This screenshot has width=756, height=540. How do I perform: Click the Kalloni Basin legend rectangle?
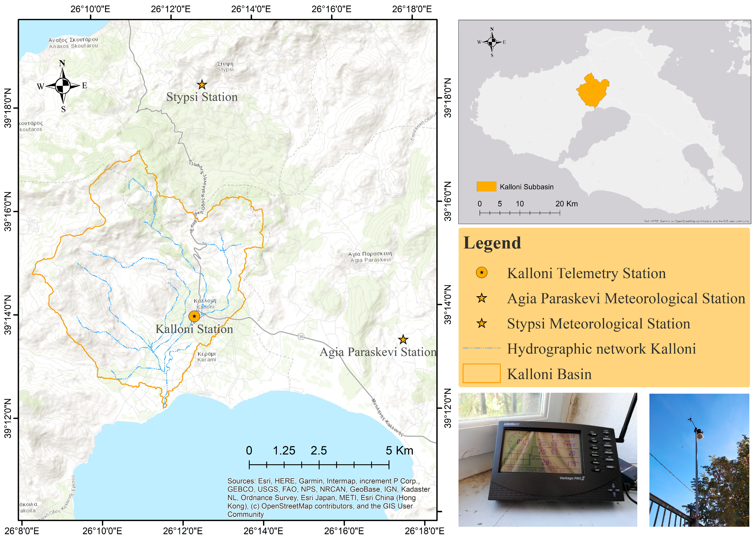pos(482,373)
